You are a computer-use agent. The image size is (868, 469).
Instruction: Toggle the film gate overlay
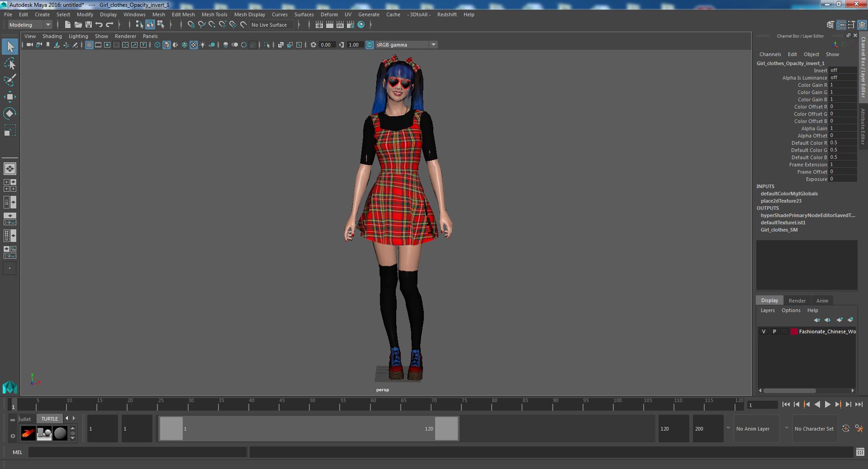click(98, 45)
